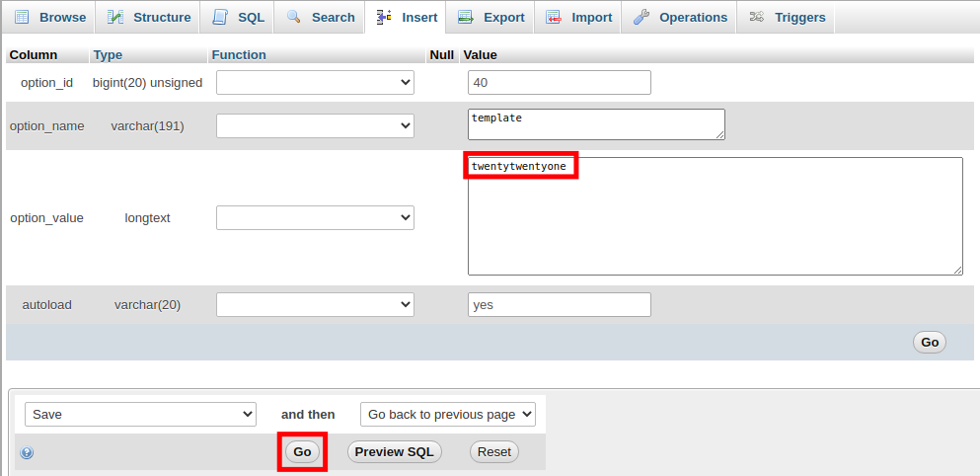Click the 'option_value' column name
980x476 pixels.
coord(46,218)
